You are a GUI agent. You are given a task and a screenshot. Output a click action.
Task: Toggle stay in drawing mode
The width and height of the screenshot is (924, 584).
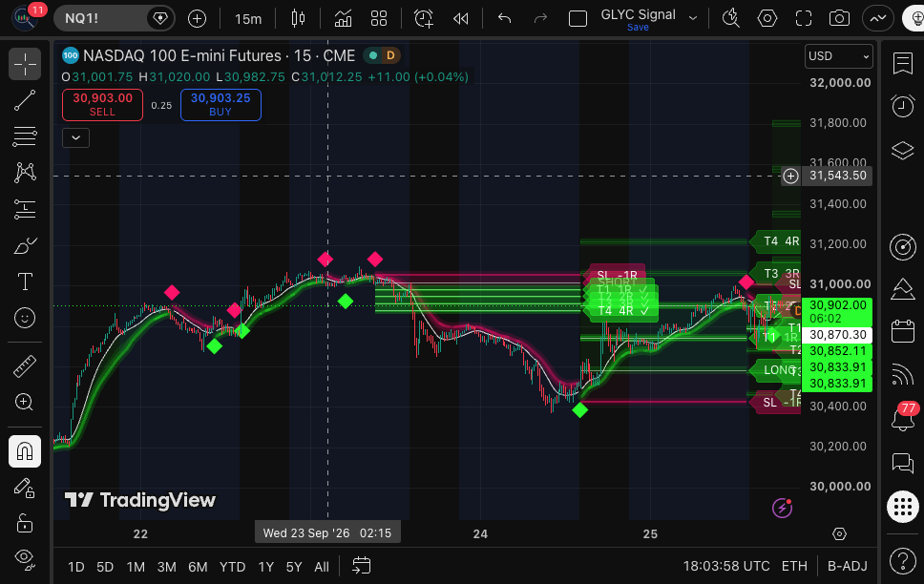pyautogui.click(x=25, y=488)
